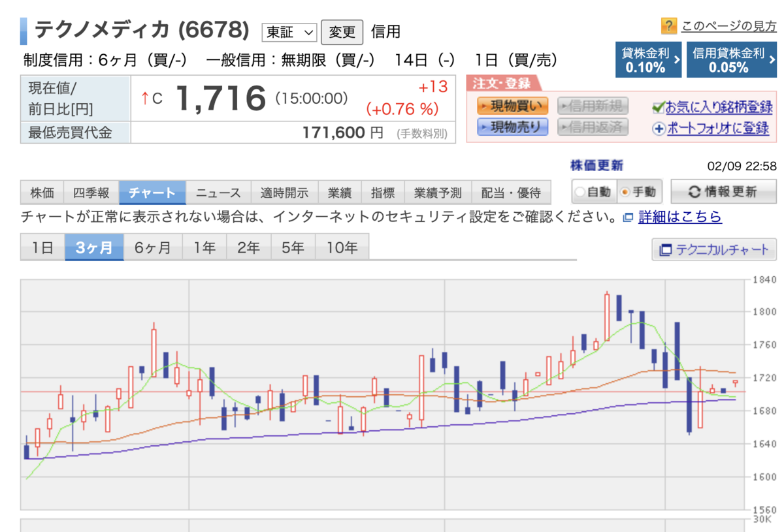The width and height of the screenshot is (784, 532).
Task: Click the 情報更新 refresh button
Action: tap(723, 192)
